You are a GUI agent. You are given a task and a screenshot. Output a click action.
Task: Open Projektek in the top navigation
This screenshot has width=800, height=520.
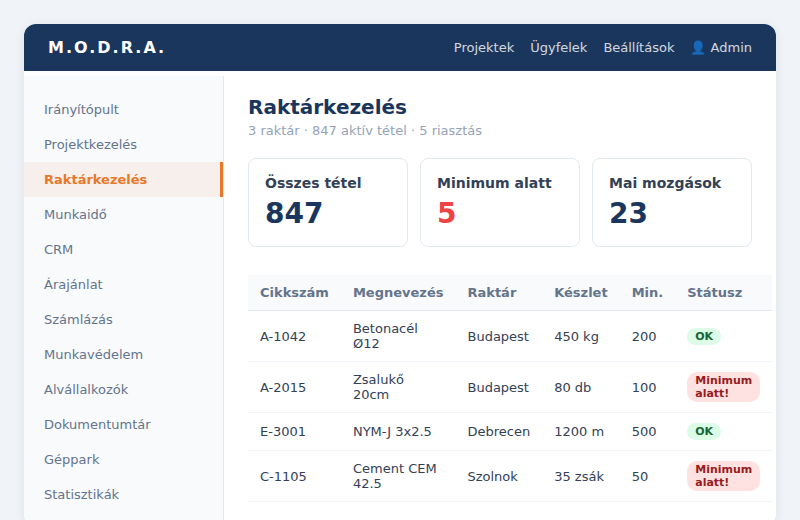point(484,47)
